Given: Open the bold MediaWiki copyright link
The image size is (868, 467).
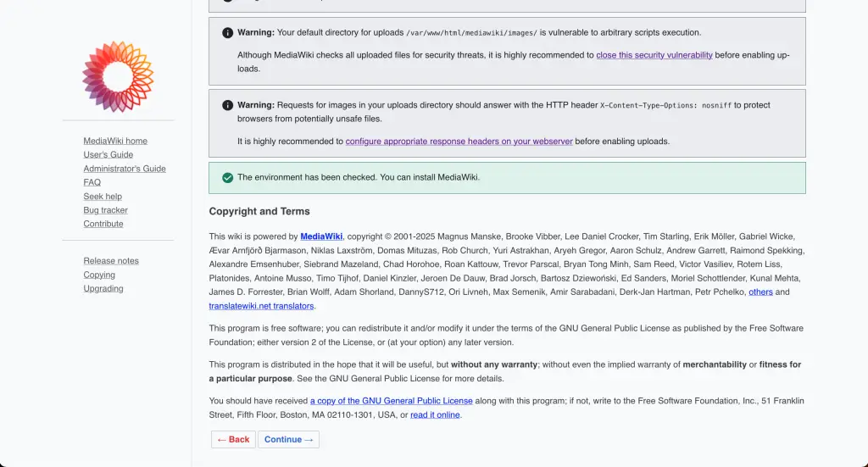Looking at the screenshot, I should pos(321,236).
